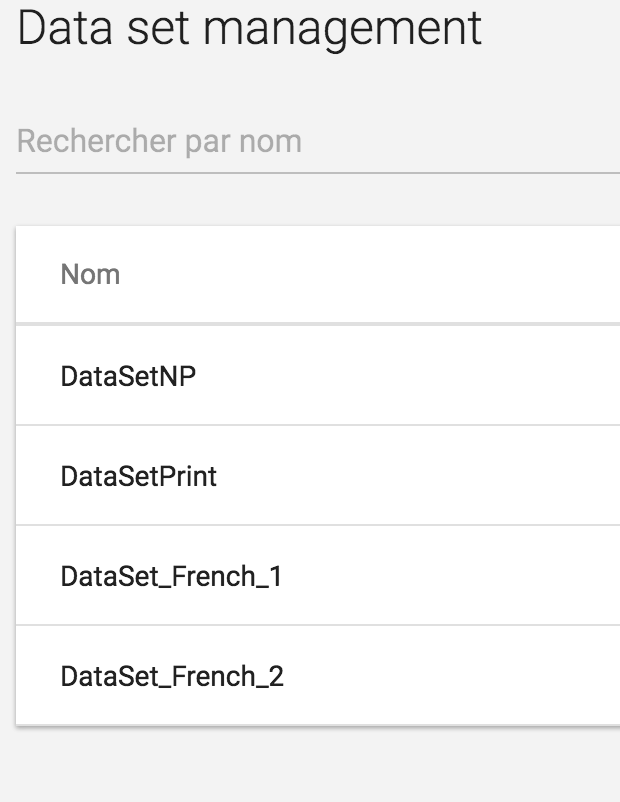Image resolution: width=620 pixels, height=802 pixels.
Task: Choose DataSetNP from the list
Action: 128,376
